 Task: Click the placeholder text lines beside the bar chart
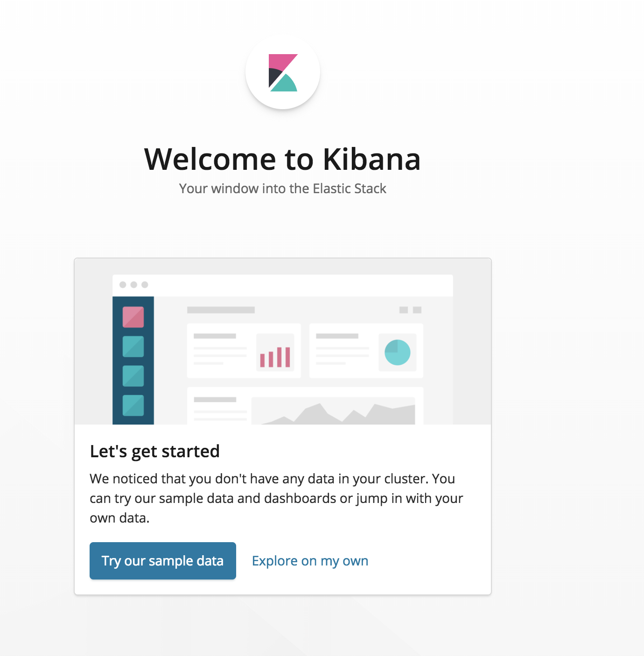(x=220, y=349)
